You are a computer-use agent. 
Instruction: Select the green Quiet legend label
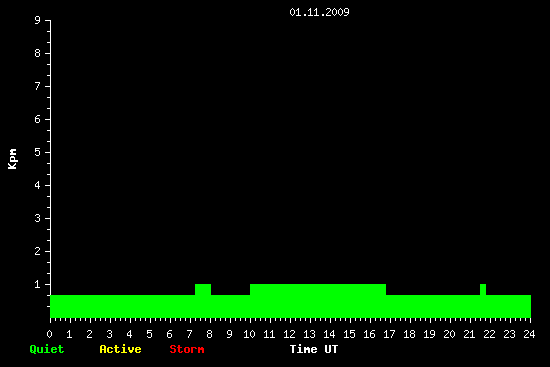47,349
